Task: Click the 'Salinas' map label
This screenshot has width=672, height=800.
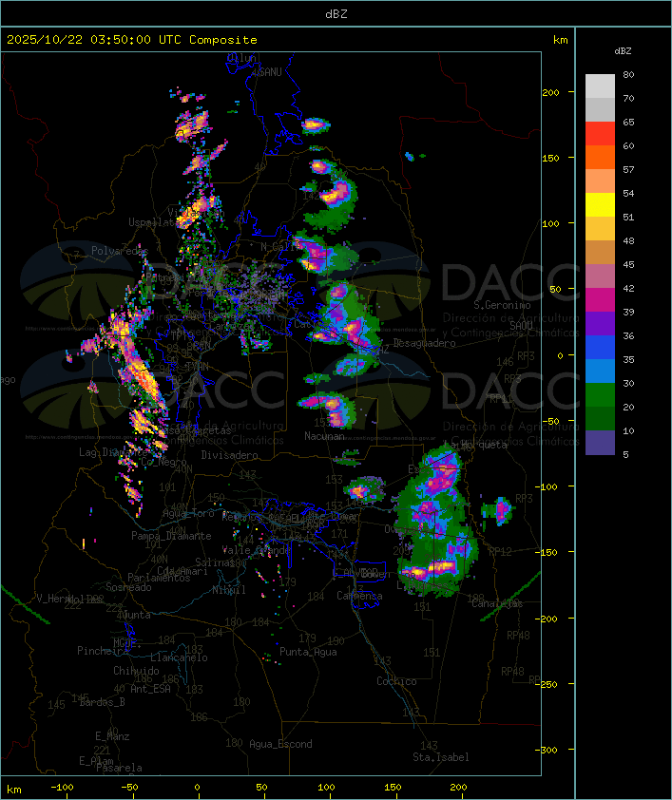Action: point(215,562)
